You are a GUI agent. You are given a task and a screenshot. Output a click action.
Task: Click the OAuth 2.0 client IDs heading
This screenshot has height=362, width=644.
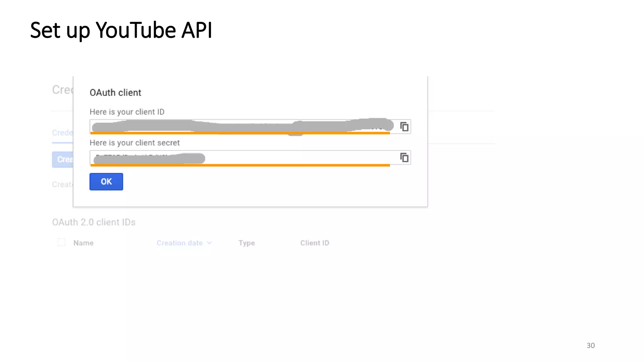(94, 222)
